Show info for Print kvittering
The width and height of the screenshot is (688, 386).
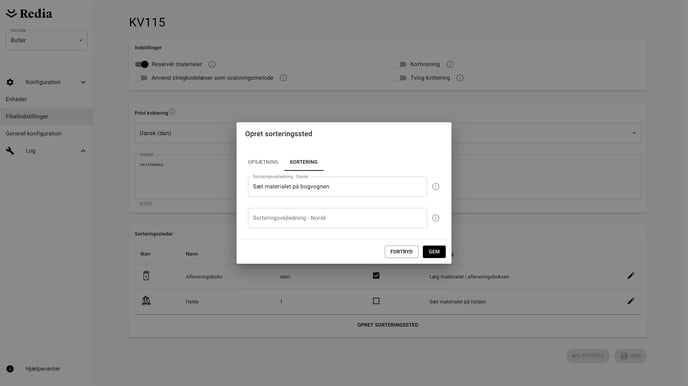[x=172, y=111]
